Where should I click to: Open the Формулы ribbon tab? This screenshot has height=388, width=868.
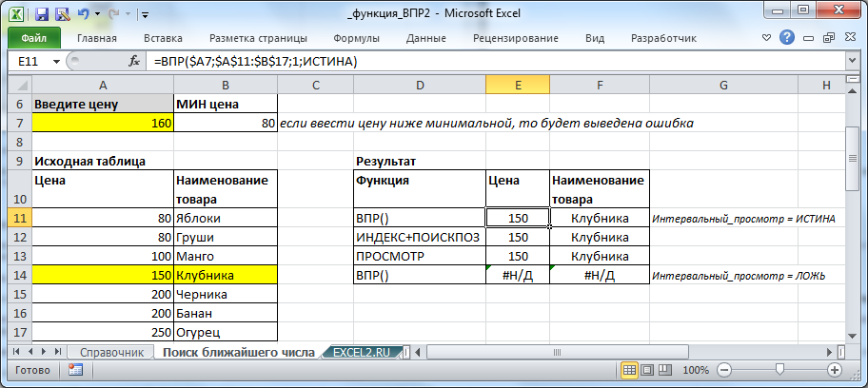(x=356, y=38)
